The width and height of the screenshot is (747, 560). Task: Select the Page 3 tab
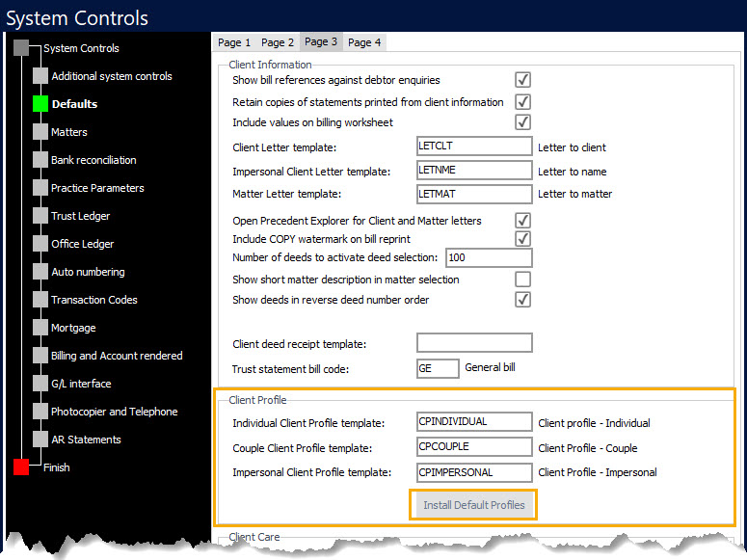(x=321, y=42)
